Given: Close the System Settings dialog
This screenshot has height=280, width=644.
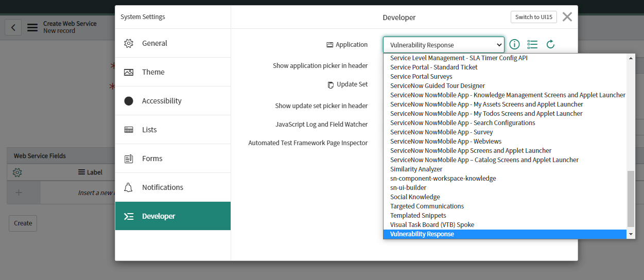Looking at the screenshot, I should 567,17.
